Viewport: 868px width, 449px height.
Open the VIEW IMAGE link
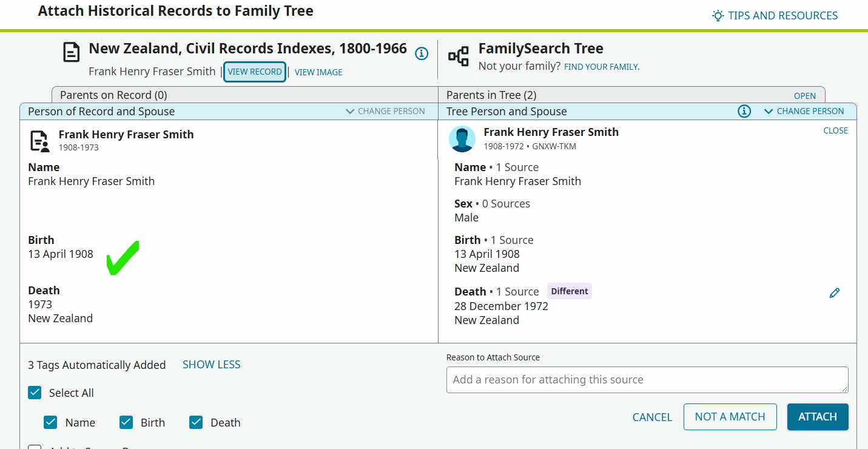pos(318,72)
